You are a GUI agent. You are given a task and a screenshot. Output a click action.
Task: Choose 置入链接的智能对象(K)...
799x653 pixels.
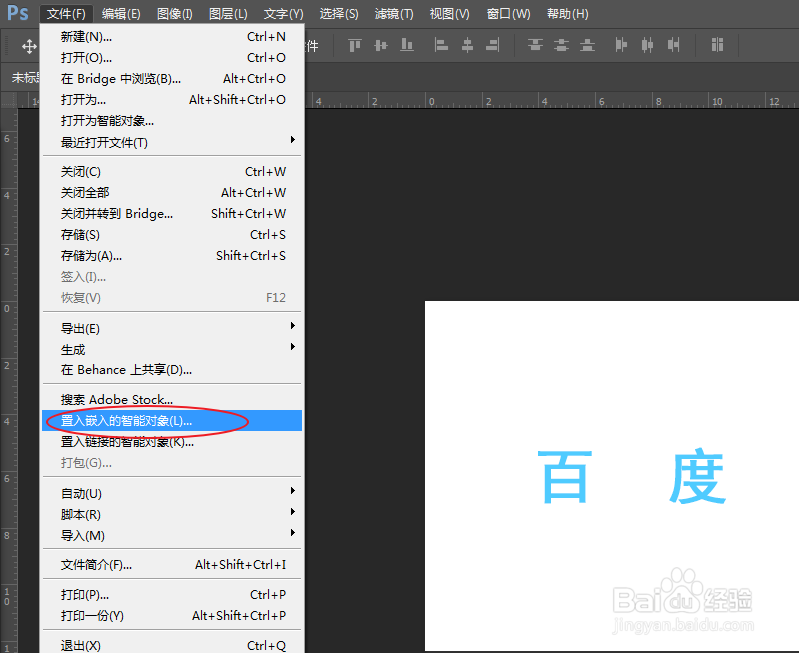point(172,442)
